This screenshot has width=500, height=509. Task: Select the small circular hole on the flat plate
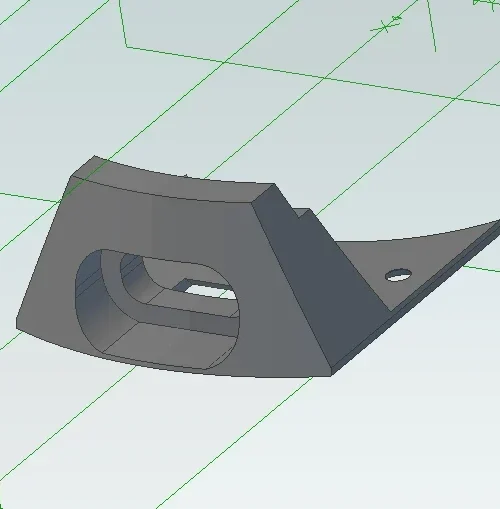coord(398,275)
